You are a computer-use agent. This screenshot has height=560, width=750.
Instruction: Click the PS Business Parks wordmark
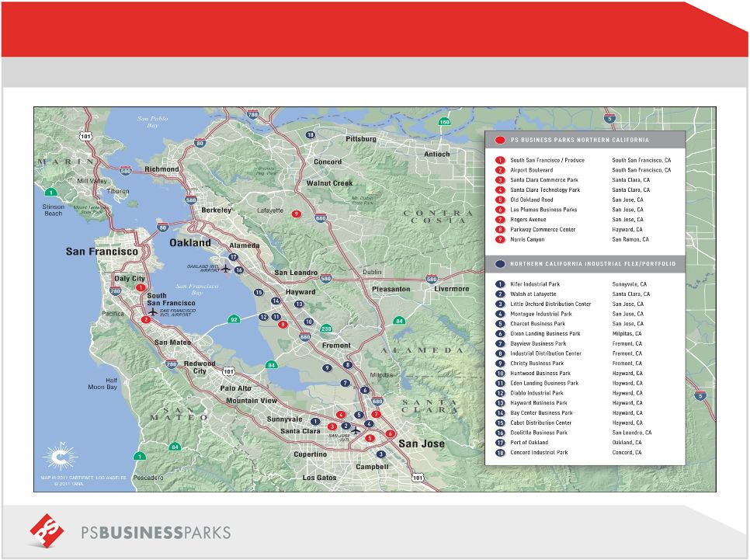click(x=156, y=533)
